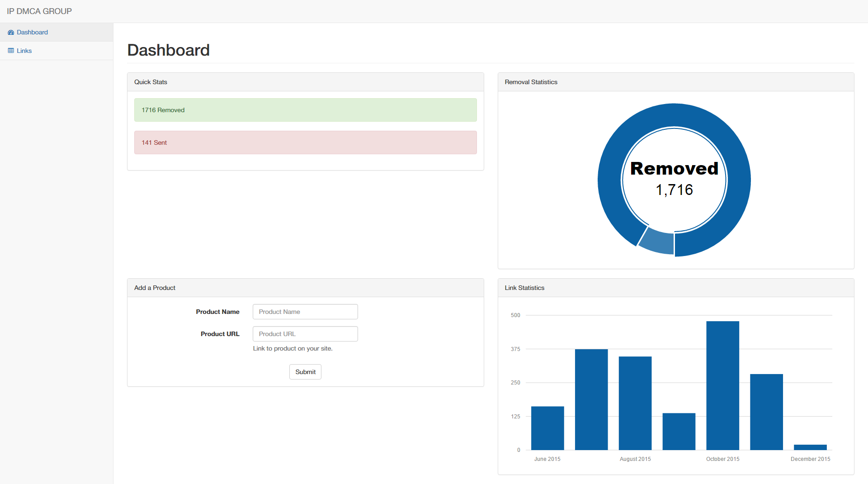Click the Removal Statistics panel header

(675, 82)
